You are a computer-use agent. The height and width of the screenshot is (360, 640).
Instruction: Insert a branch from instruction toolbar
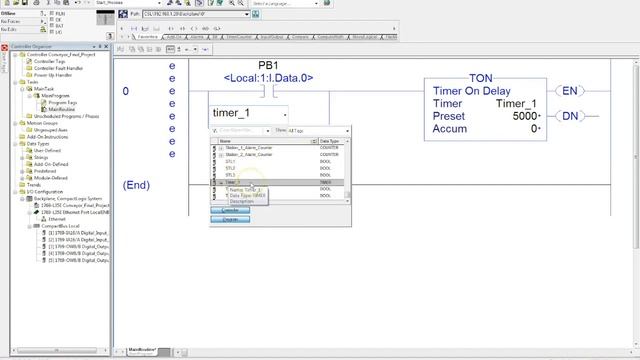click(145, 29)
